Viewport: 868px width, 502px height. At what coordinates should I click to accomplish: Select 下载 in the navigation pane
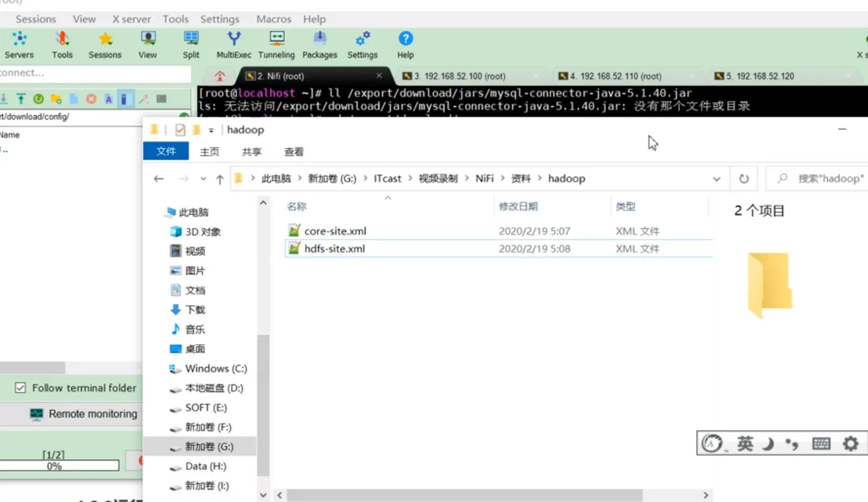195,310
